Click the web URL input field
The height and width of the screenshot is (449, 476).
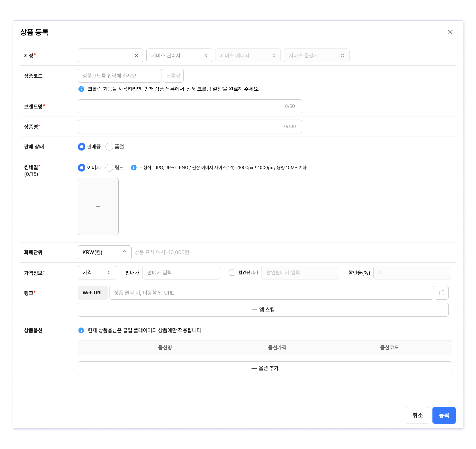coord(271,293)
